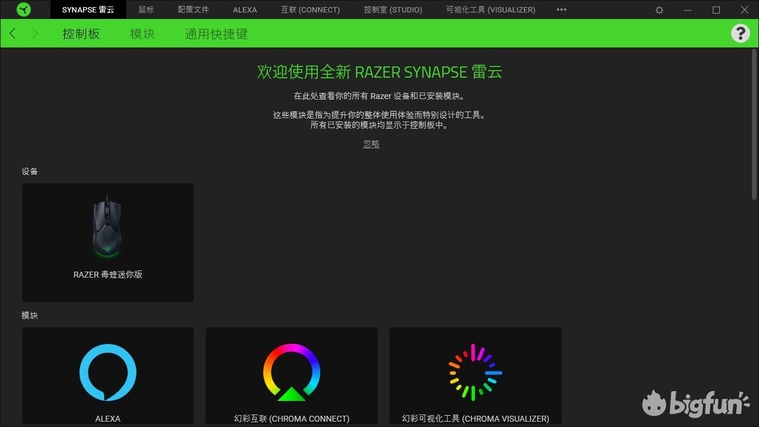Open 可视化工具 (VISUALIZER) tab
759x427 pixels.
[x=490, y=10]
